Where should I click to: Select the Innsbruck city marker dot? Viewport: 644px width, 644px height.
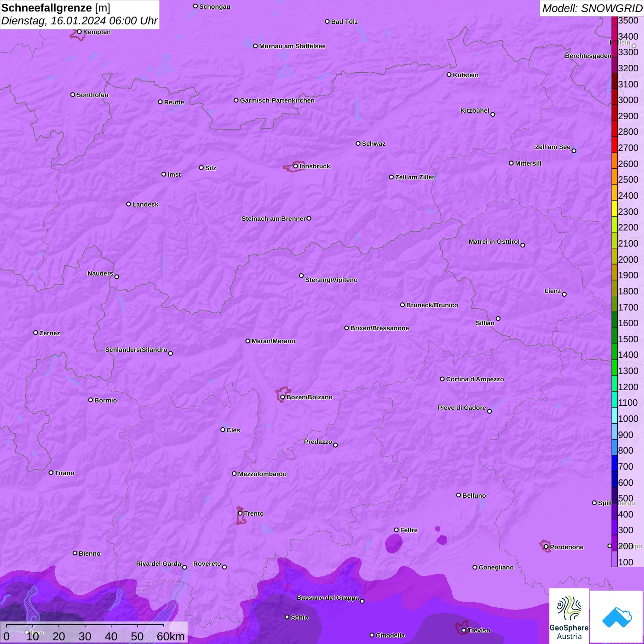pos(295,166)
